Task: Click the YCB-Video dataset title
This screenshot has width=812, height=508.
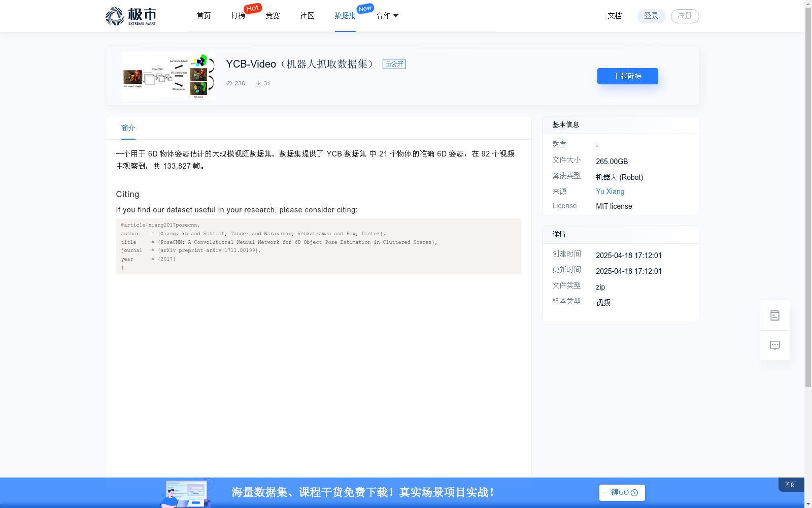Action: tap(301, 64)
